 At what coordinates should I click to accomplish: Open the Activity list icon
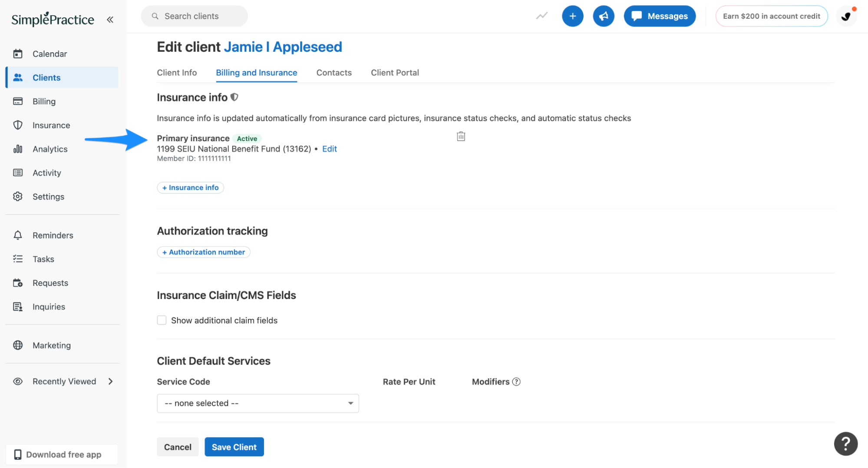pos(18,173)
